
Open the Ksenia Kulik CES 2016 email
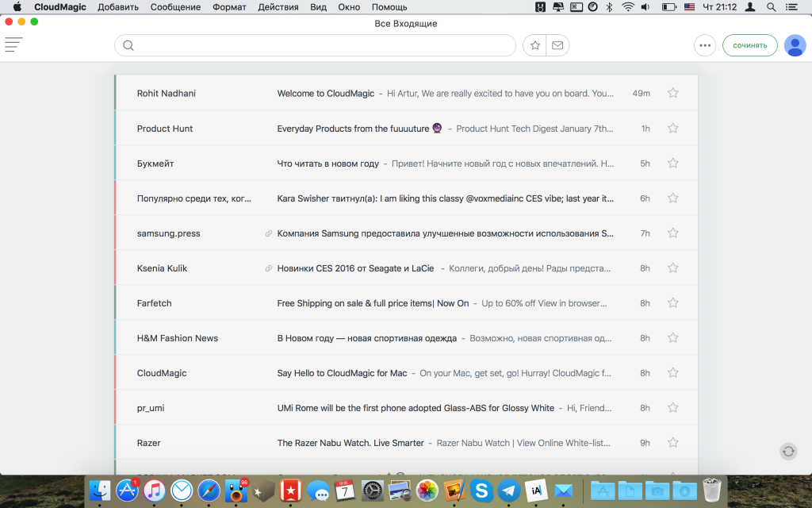[396, 268]
